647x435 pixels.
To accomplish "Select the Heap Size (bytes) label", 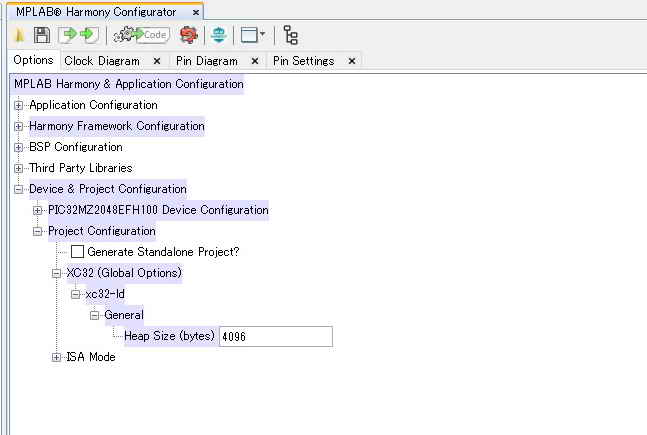I will [170, 336].
